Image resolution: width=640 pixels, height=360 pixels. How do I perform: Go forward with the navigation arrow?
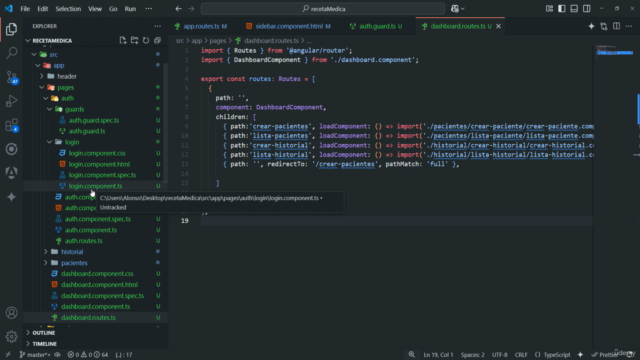tap(191, 9)
